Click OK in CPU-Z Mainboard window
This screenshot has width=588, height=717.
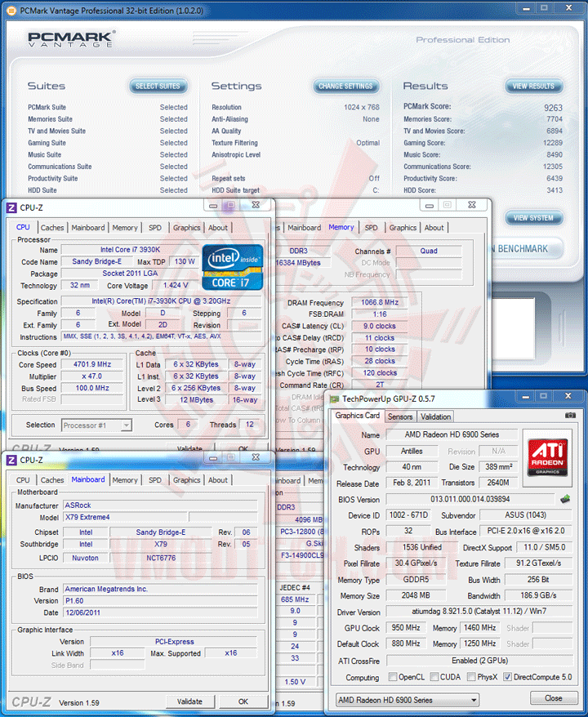coord(243,701)
